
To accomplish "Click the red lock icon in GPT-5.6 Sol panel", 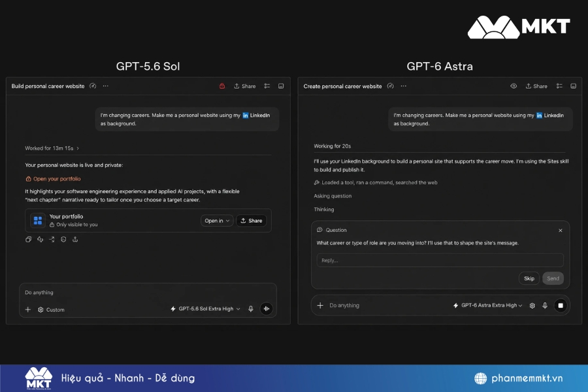I will 222,86.
